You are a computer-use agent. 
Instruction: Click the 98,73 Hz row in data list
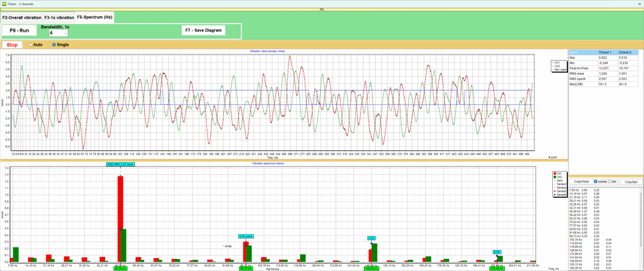pyautogui.click(x=584, y=236)
